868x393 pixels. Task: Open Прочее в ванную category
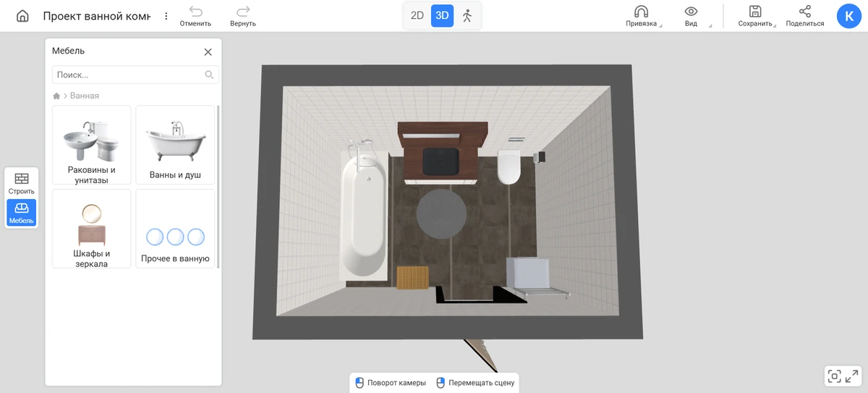pos(176,229)
